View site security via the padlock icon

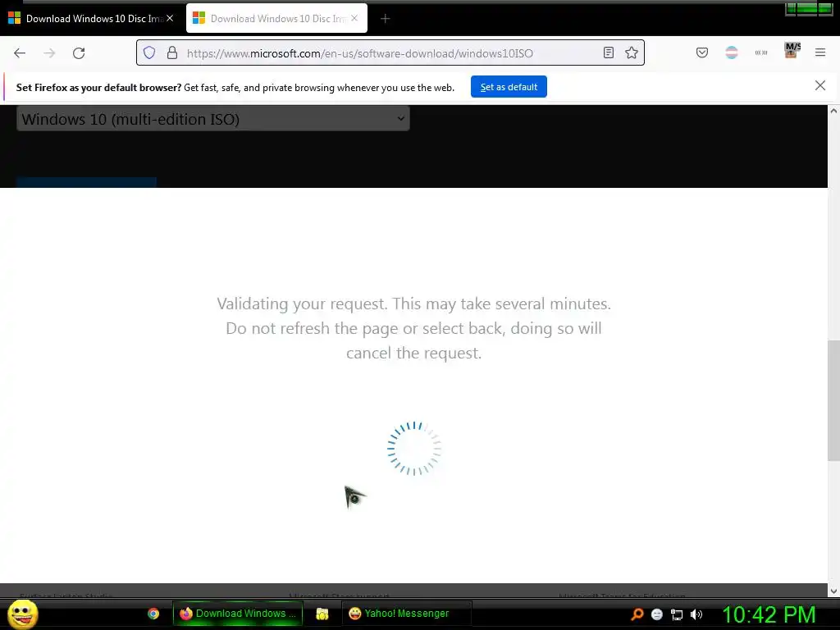pos(172,52)
